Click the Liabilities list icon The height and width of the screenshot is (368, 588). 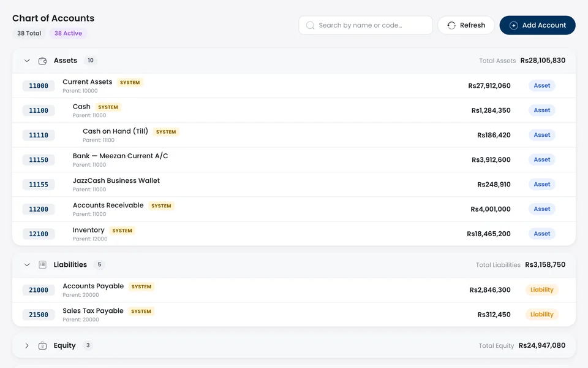coord(42,265)
